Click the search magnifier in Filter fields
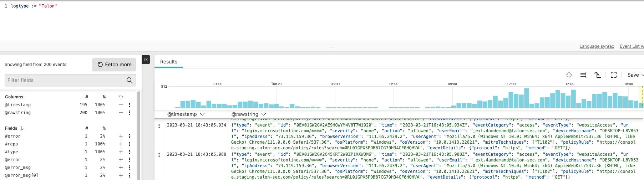The image size is (644, 180). point(130,80)
